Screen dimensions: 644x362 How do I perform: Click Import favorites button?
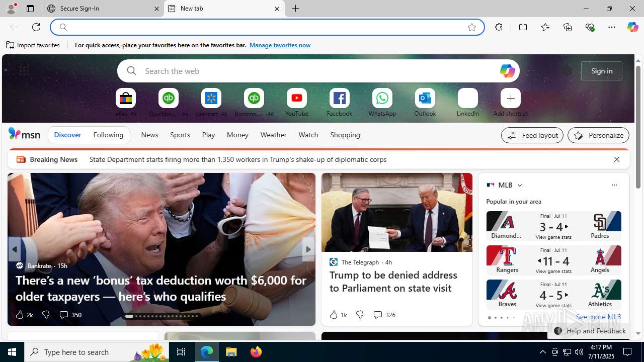click(33, 45)
